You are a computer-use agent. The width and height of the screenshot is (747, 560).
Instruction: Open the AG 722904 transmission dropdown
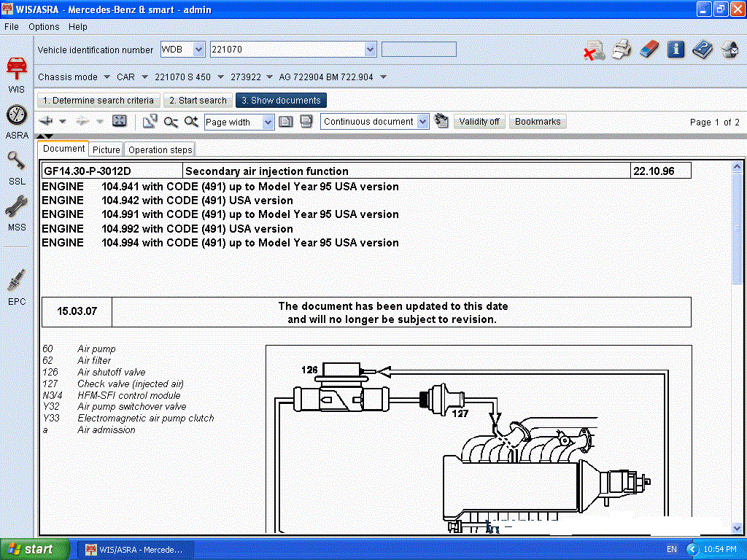pos(384,77)
